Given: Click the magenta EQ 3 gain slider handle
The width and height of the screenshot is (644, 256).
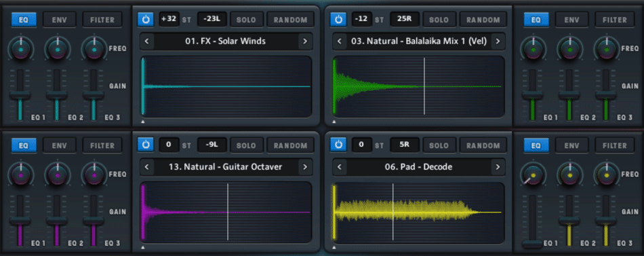Looking at the screenshot, I should click(x=94, y=221).
